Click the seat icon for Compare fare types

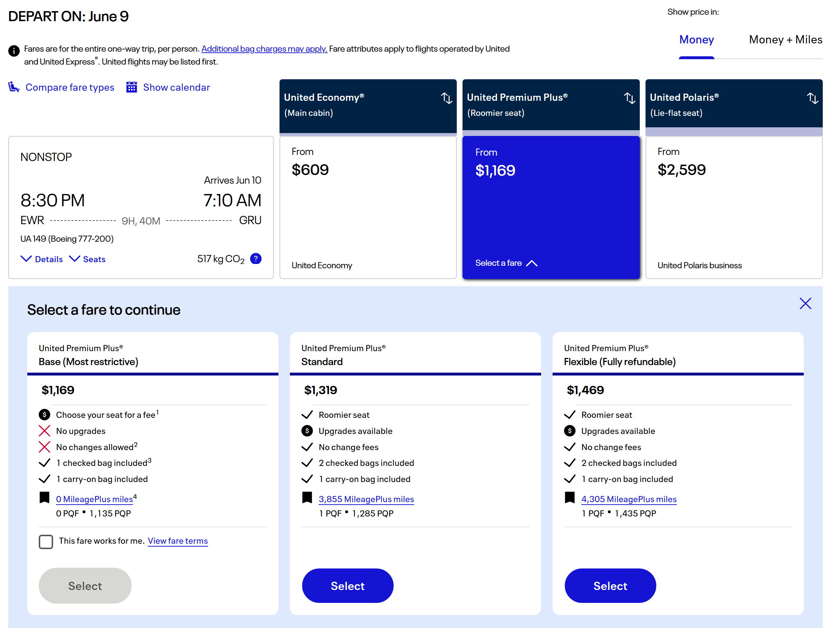14,87
